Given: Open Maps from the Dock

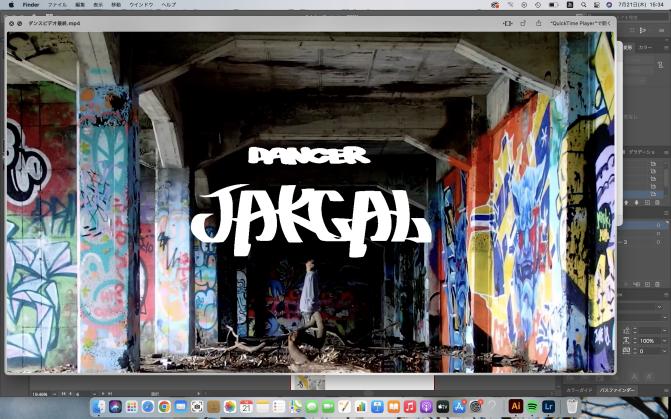Looking at the screenshot, I should [295, 406].
